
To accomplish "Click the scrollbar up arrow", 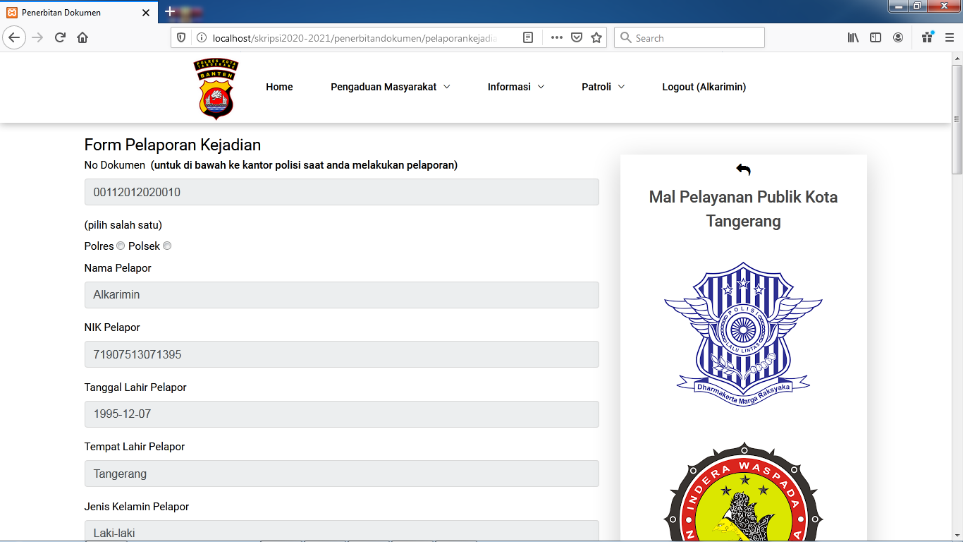I will coord(956,58).
